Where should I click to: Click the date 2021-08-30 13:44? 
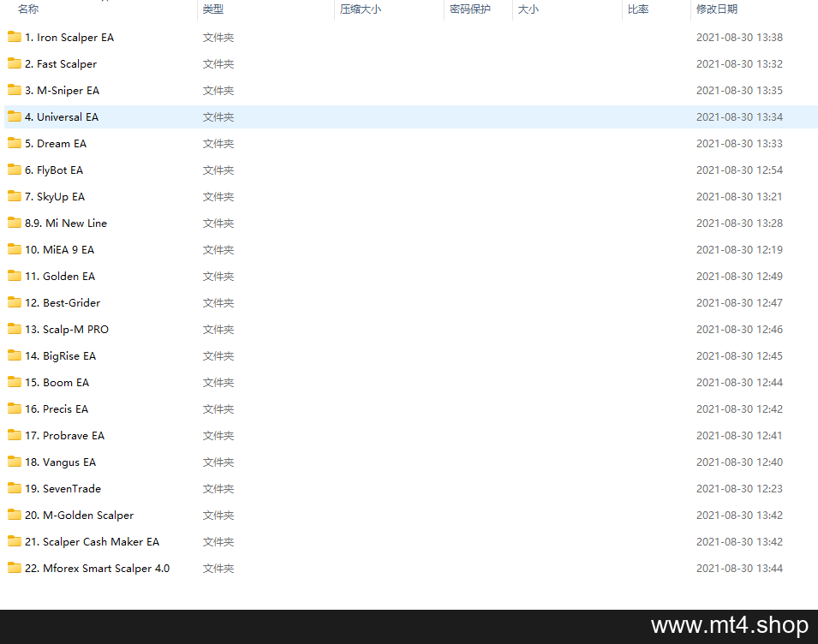coord(739,569)
